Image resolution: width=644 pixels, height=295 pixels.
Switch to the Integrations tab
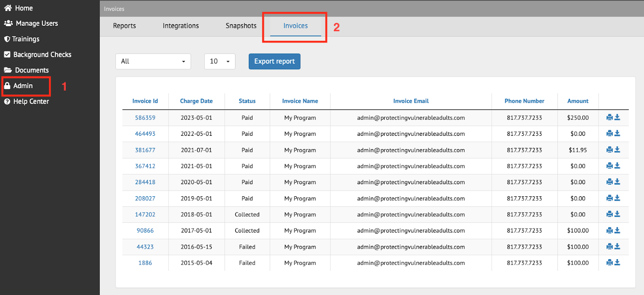pyautogui.click(x=181, y=26)
